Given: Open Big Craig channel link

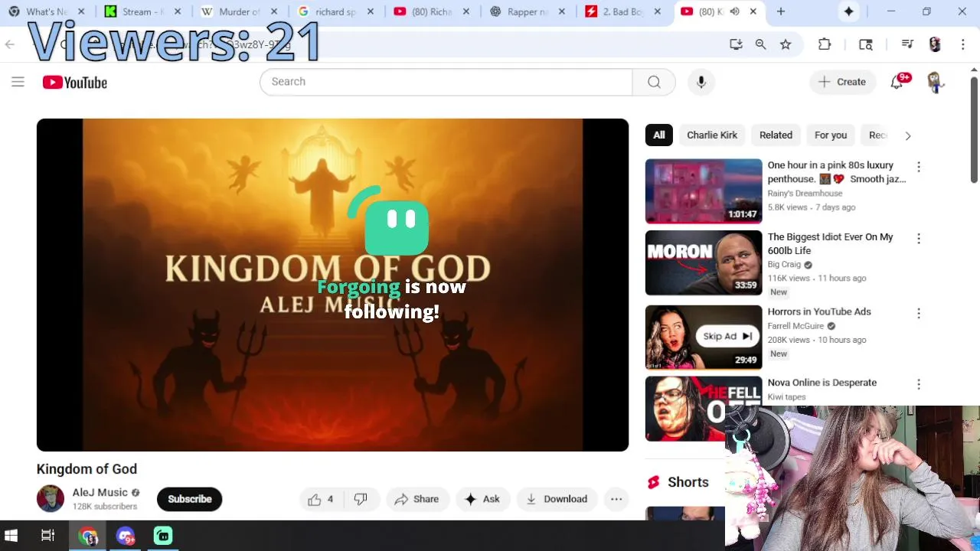Looking at the screenshot, I should [x=785, y=265].
